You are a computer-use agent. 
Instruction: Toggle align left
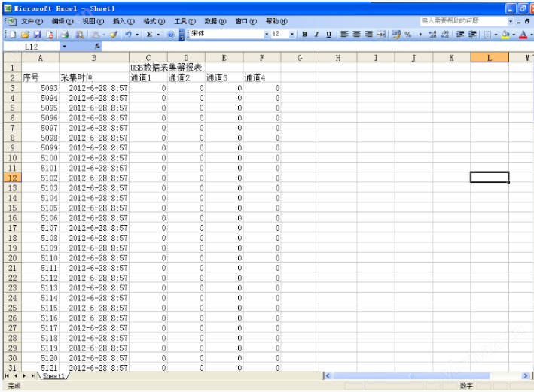[x=344, y=35]
